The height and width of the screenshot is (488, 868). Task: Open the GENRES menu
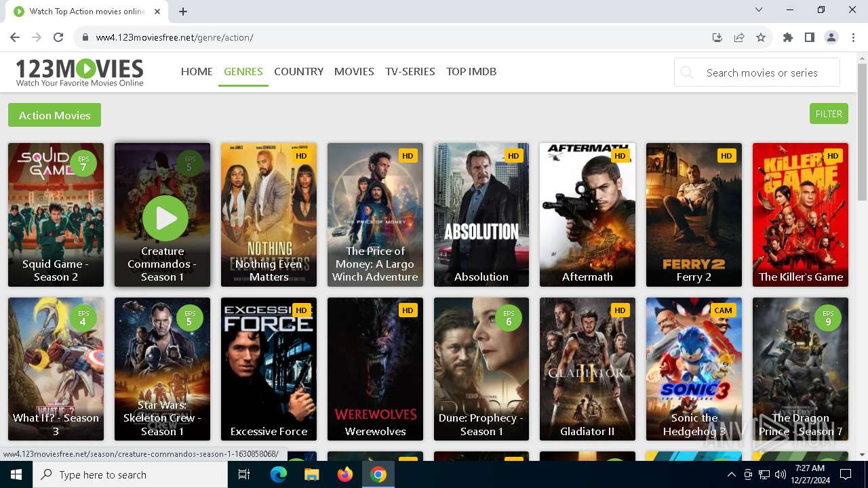click(243, 71)
